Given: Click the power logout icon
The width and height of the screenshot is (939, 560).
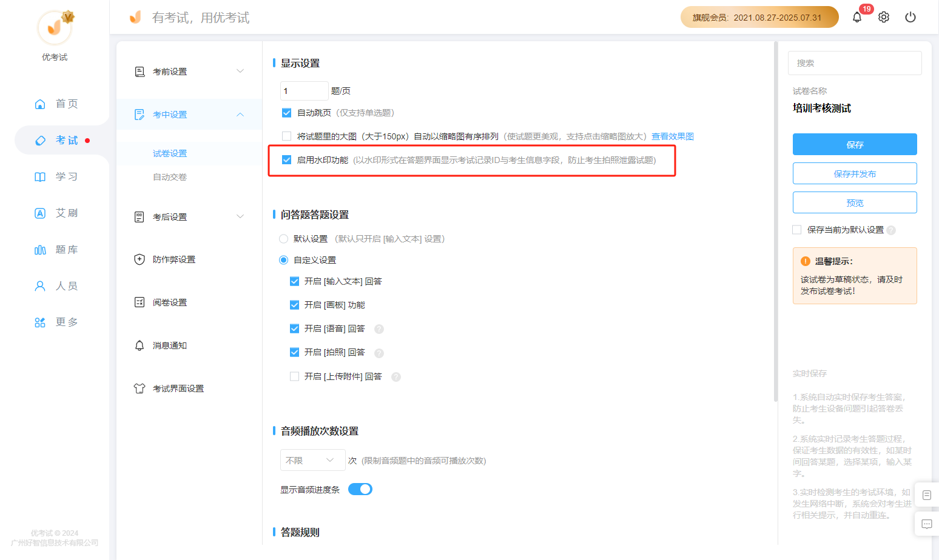Looking at the screenshot, I should tap(910, 17).
